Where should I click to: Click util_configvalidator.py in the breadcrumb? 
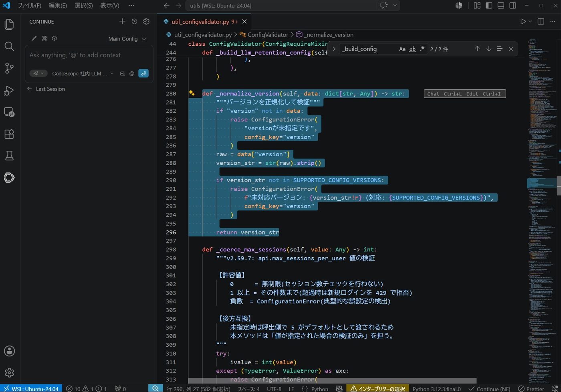point(203,34)
